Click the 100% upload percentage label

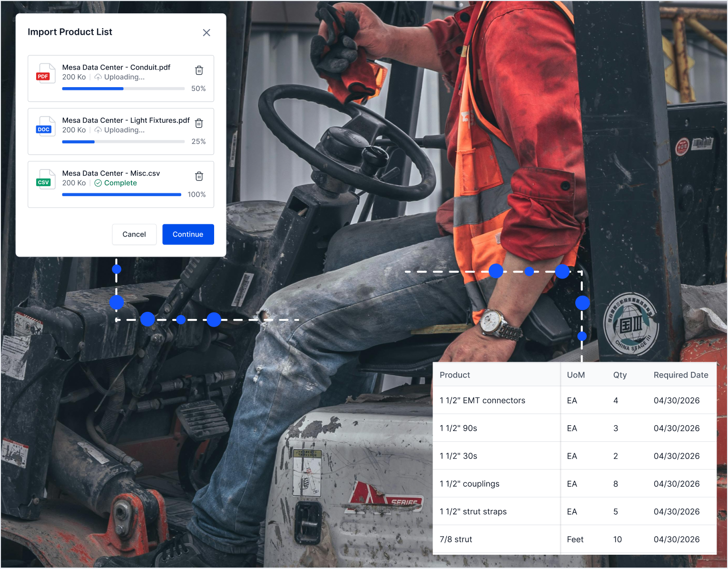click(x=197, y=194)
